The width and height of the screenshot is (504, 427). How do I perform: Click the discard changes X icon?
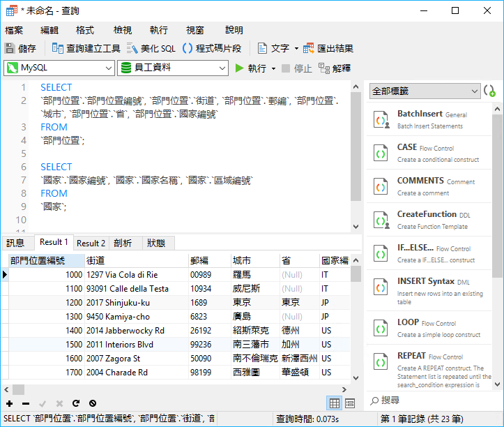[x=59, y=403]
